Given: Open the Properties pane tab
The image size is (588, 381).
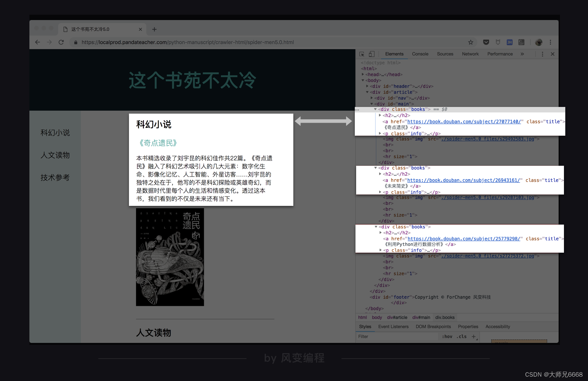Looking at the screenshot, I should pos(468,327).
